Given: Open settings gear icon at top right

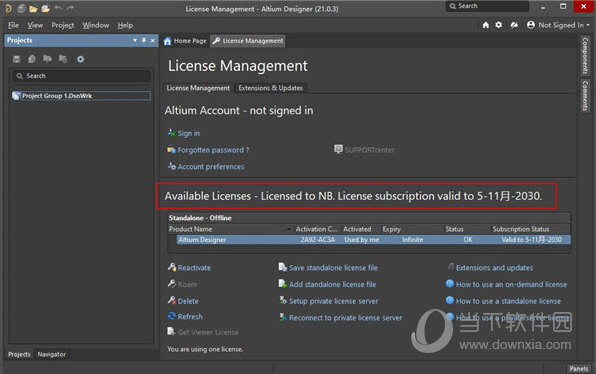Looking at the screenshot, I should 499,25.
